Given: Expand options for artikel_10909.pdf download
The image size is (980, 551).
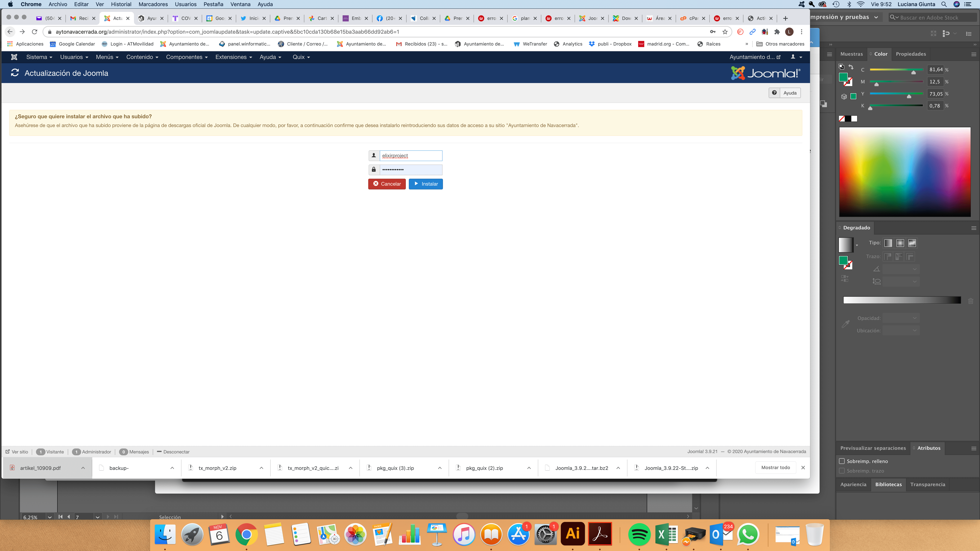Looking at the screenshot, I should tap(83, 468).
